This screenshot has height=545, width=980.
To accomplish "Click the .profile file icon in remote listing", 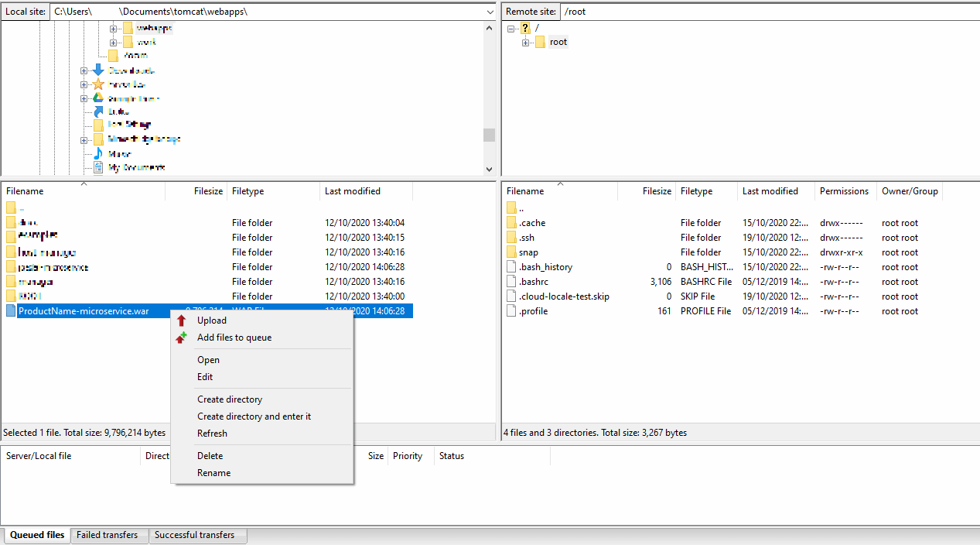I will click(x=510, y=310).
